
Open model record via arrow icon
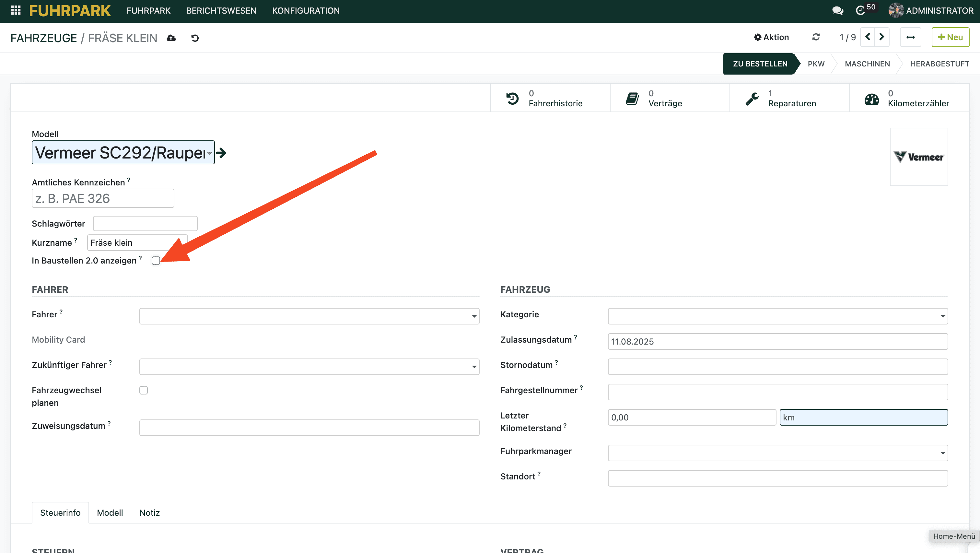(x=221, y=153)
